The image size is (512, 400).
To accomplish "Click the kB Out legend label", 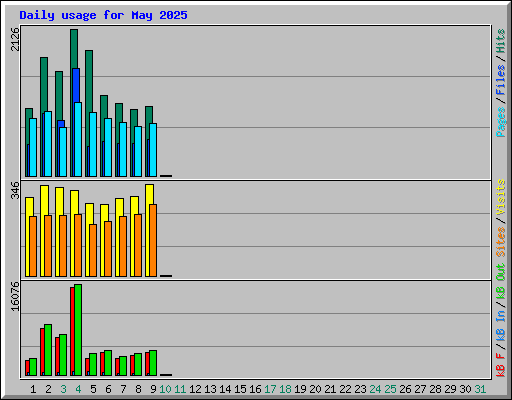I will coord(500,282).
